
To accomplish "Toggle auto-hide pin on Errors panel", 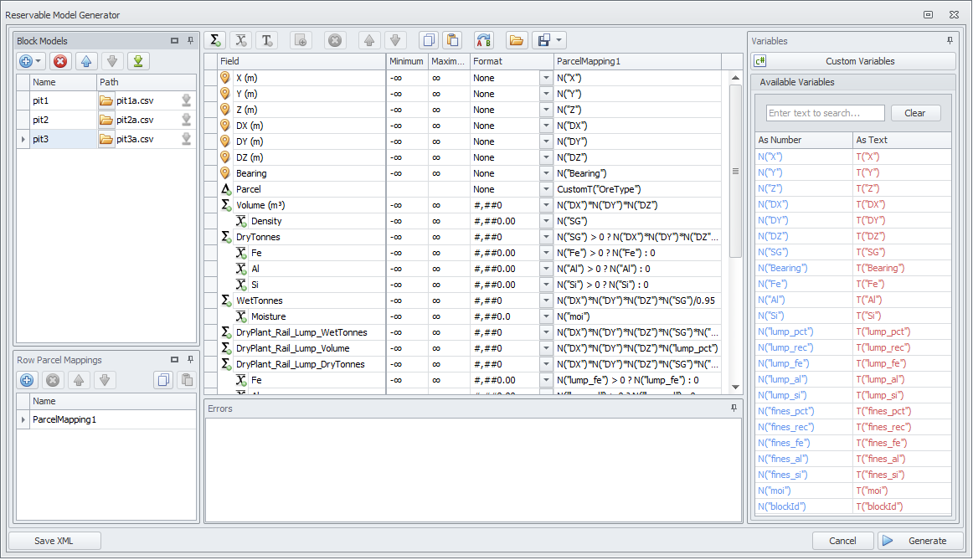I will coord(734,408).
